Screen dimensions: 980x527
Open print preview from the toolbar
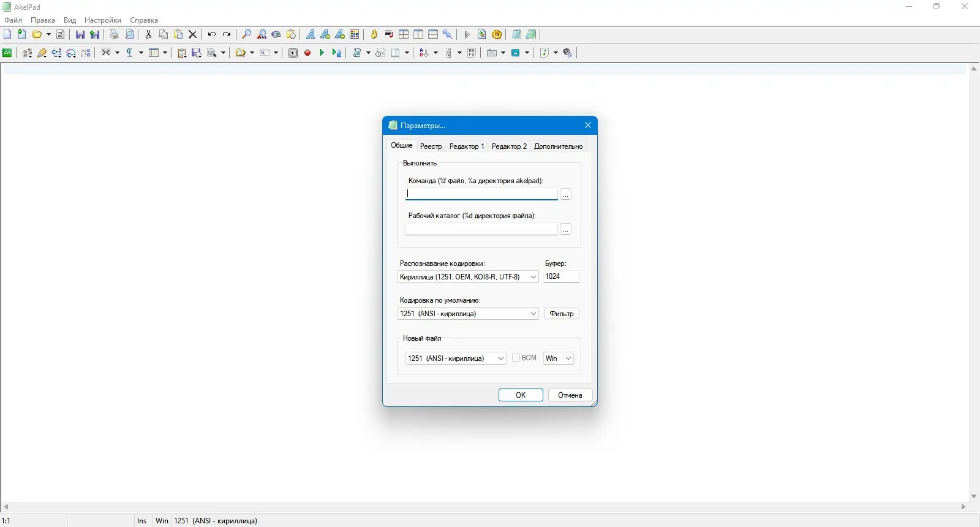129,35
